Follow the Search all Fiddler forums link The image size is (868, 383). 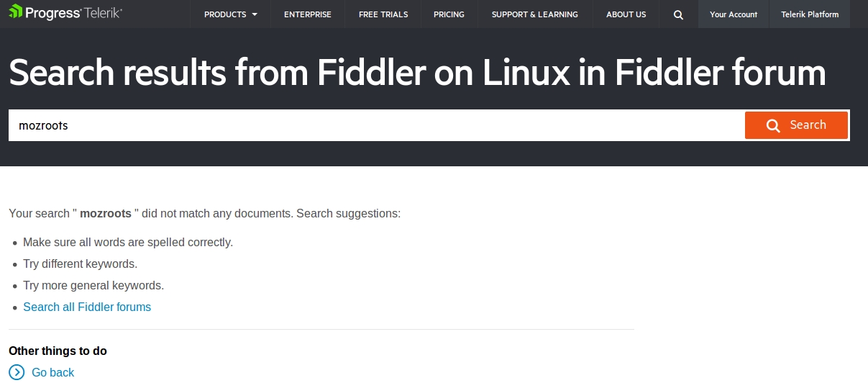tap(87, 307)
